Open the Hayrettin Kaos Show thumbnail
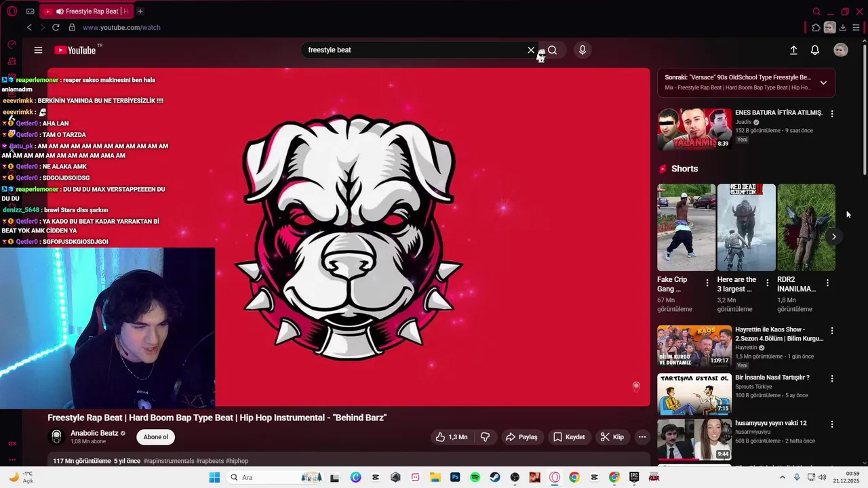The height and width of the screenshot is (488, 868). (694, 346)
